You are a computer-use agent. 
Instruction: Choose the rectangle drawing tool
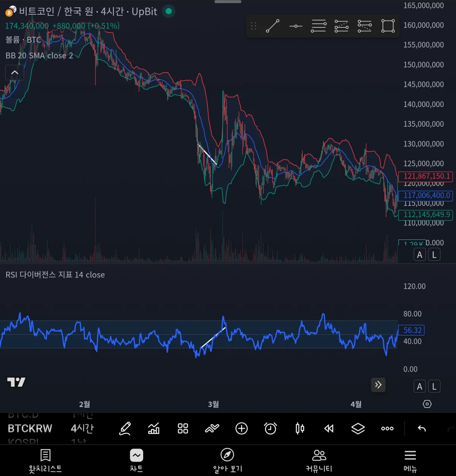tap(388, 26)
